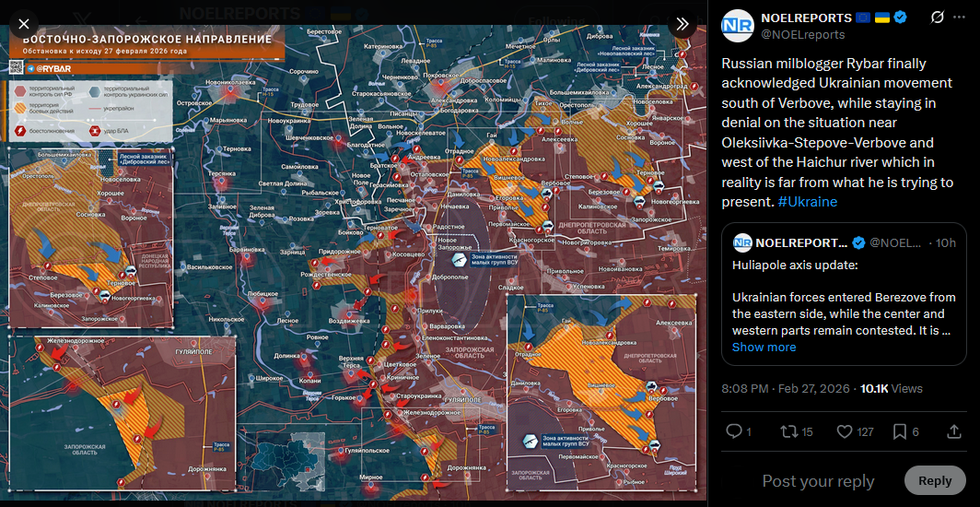Open NOELREPORTS display name in post header
This screenshot has height=507, width=980.
click(x=806, y=18)
